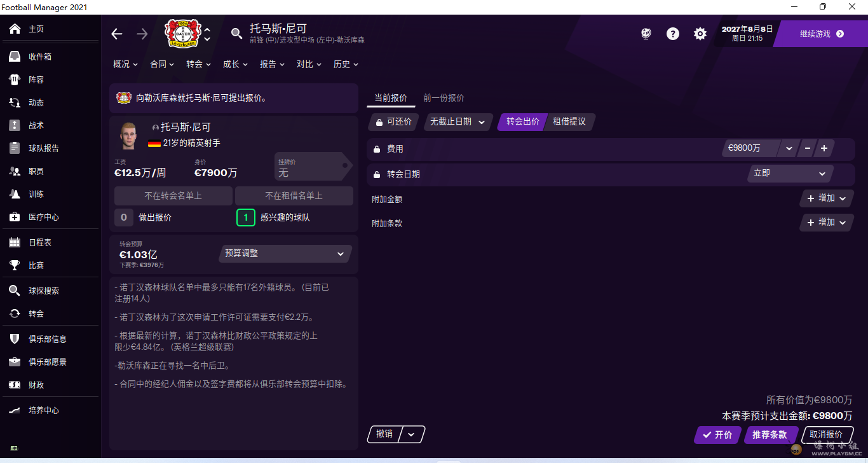Switch to the 前一份报价 tab

tap(444, 98)
